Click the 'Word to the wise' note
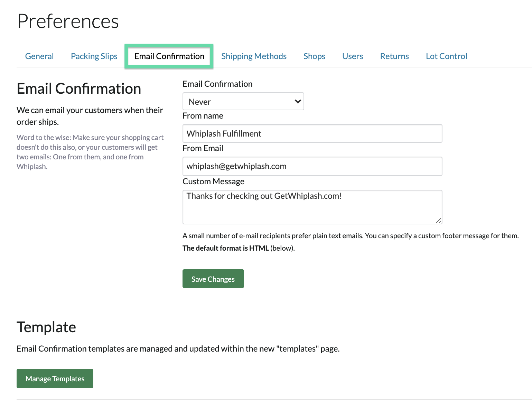Screen dimensions: 532x419 coord(90,152)
